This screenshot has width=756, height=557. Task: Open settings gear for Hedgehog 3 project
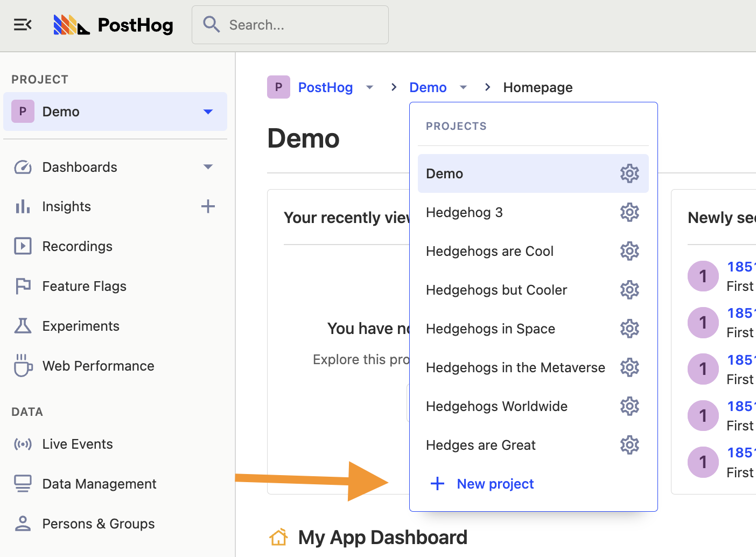click(629, 212)
